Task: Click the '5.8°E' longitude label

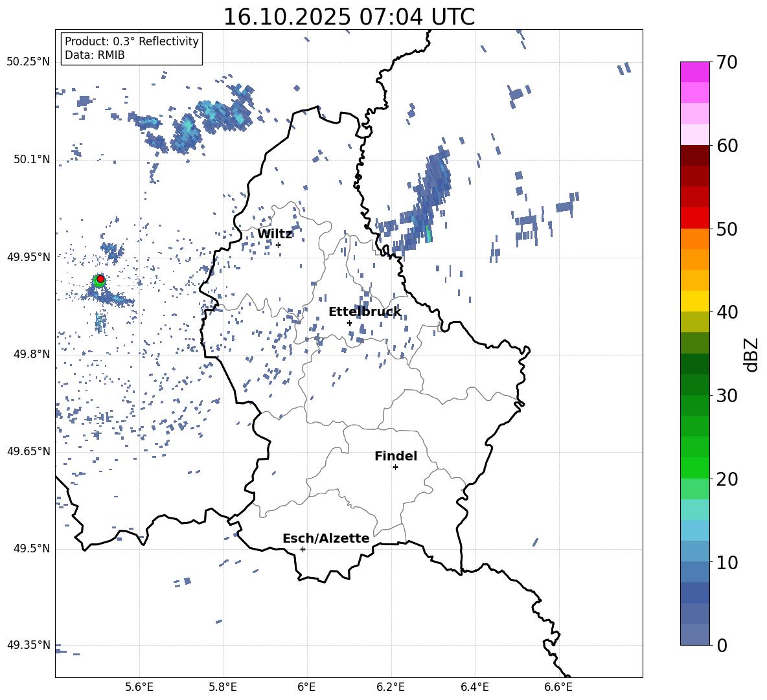Action: [223, 687]
